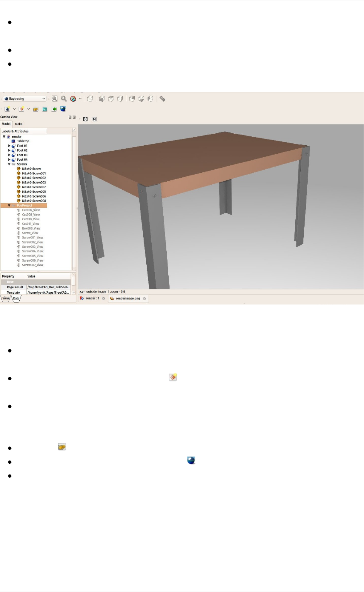Open the Data property tab
This screenshot has height=592, width=364.
[x=16, y=298]
